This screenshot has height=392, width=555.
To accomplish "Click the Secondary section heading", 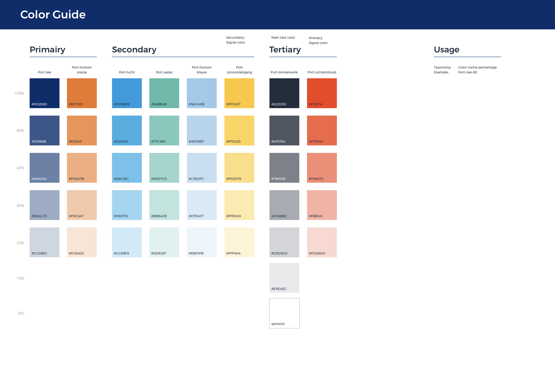I will point(134,49).
